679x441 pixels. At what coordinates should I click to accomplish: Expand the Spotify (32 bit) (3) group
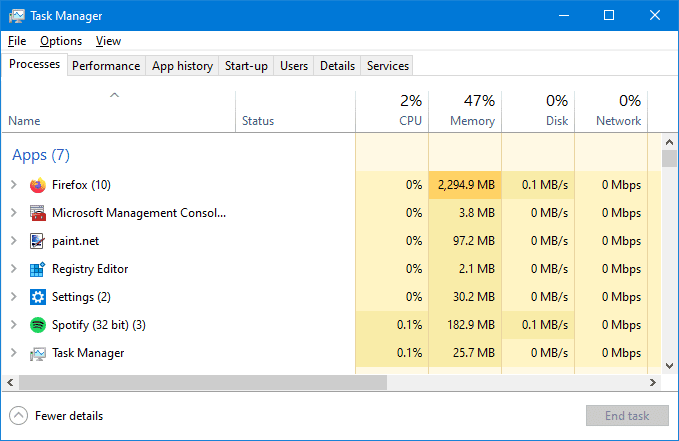(14, 325)
